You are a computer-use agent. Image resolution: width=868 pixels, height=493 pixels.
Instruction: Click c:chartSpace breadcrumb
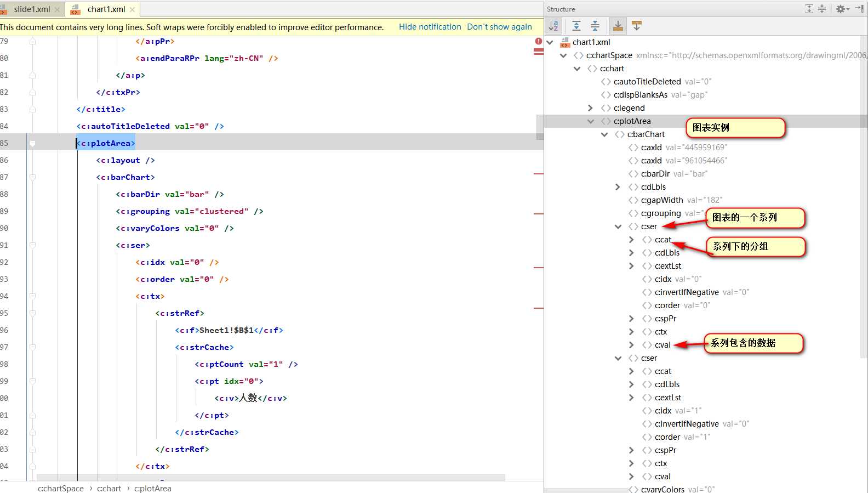click(61, 488)
